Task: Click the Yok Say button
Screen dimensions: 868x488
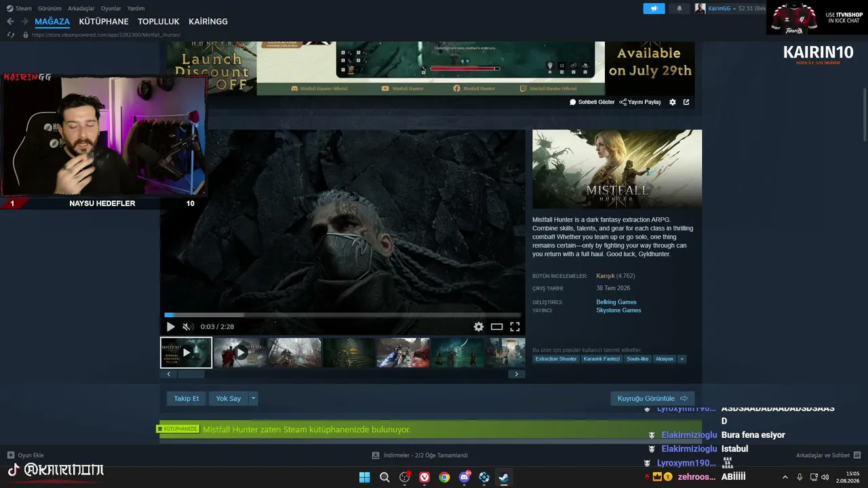Action: click(229, 399)
